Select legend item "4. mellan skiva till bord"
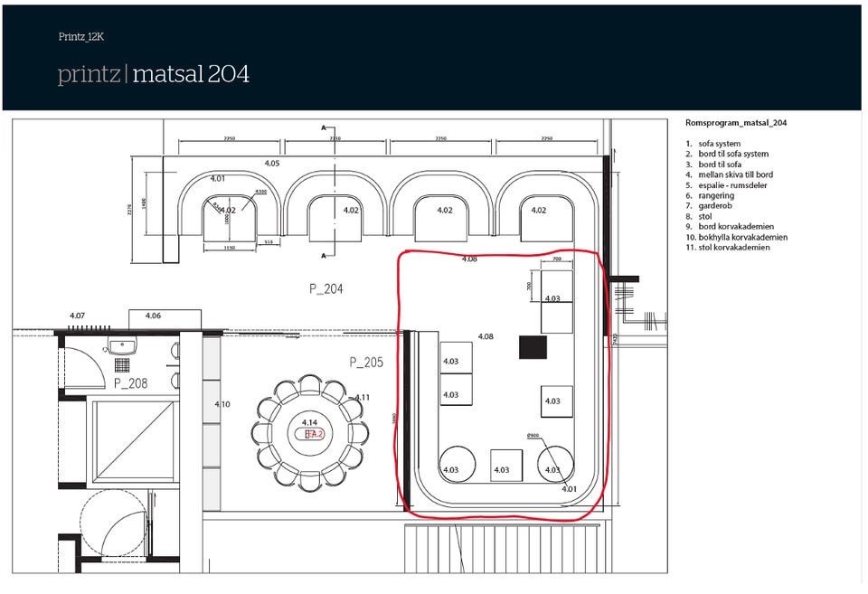Image resolution: width=868 pixels, height=594 pixels. pyautogui.click(x=729, y=174)
